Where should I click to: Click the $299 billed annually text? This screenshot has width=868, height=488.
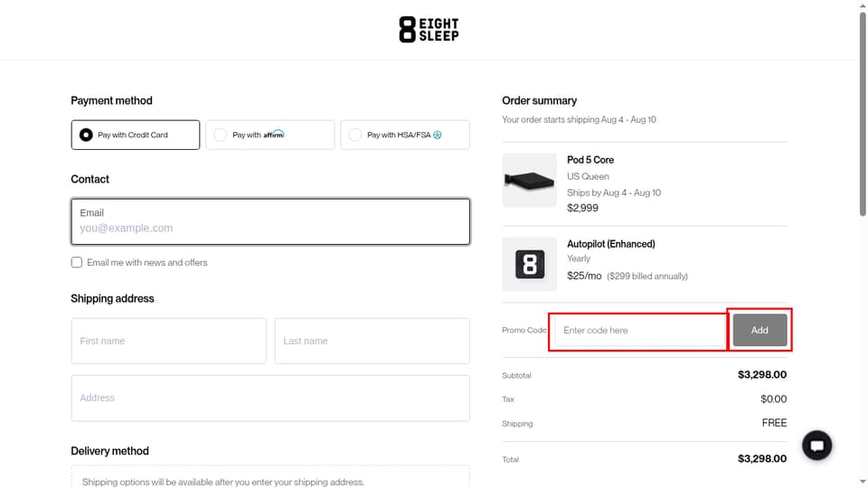[x=647, y=277]
